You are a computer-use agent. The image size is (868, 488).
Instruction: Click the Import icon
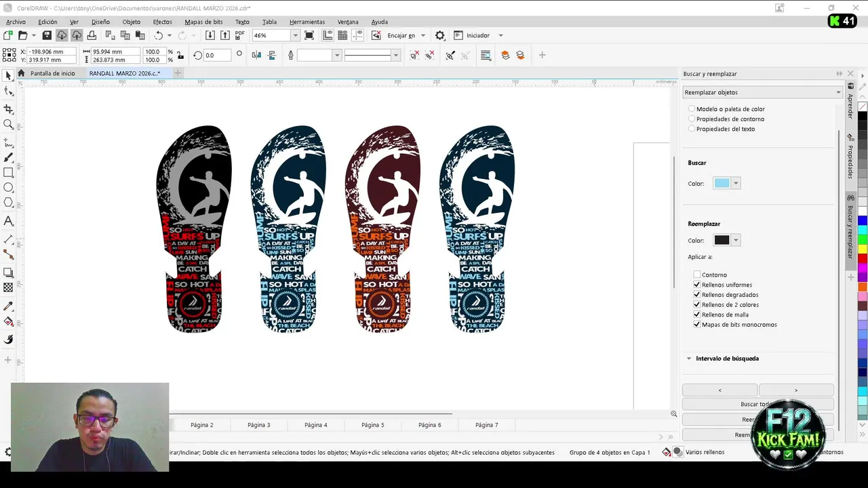[x=210, y=35]
